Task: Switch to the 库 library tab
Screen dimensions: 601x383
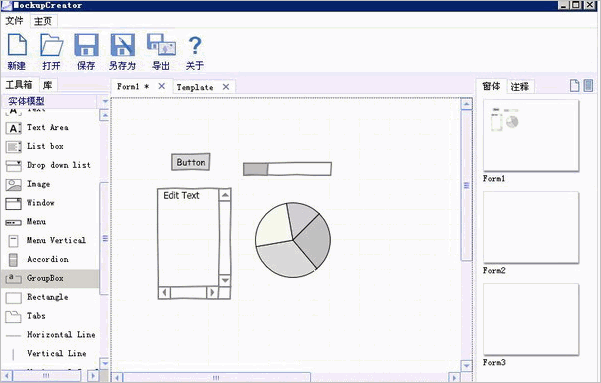Action: click(48, 85)
